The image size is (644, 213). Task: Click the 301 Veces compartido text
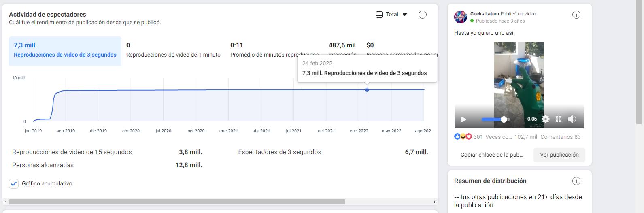click(493, 137)
